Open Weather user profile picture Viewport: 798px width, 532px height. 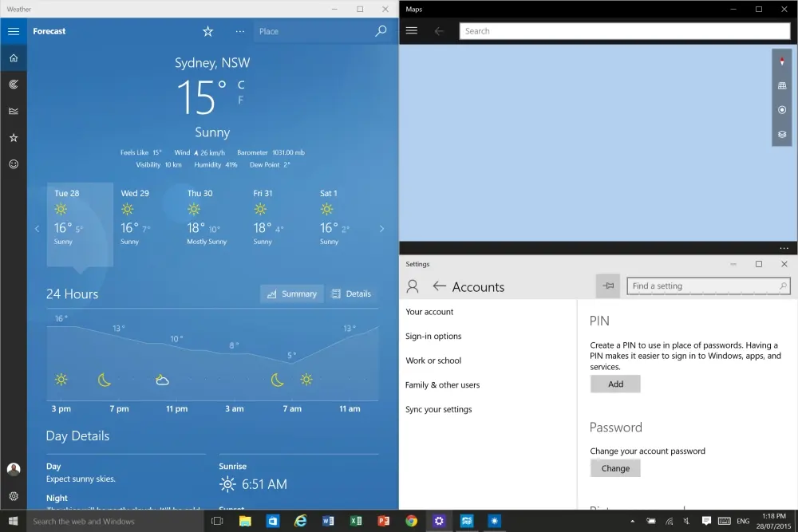(x=14, y=469)
